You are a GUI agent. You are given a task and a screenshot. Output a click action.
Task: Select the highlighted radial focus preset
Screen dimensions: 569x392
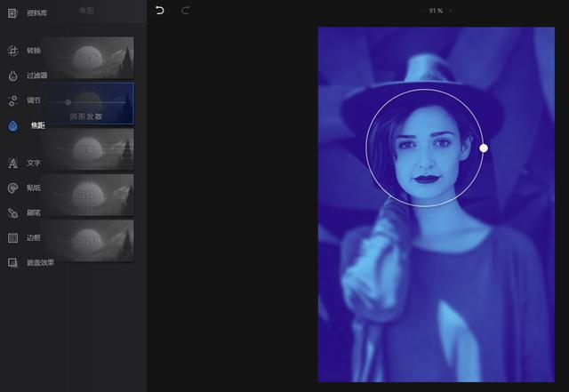88,103
